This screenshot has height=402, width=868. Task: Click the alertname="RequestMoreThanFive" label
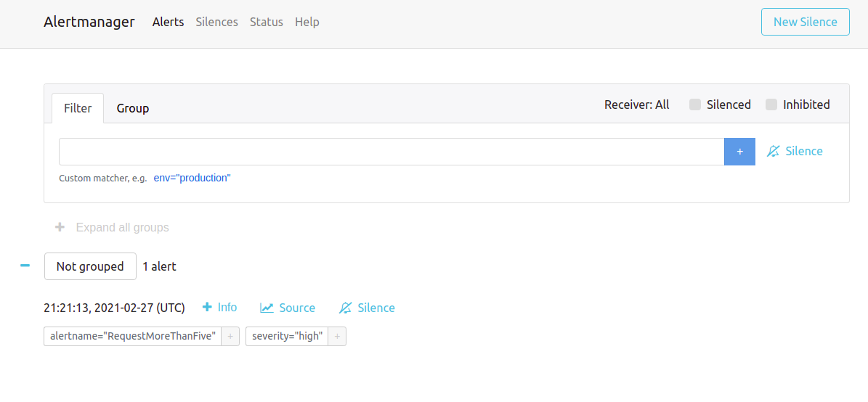point(133,337)
